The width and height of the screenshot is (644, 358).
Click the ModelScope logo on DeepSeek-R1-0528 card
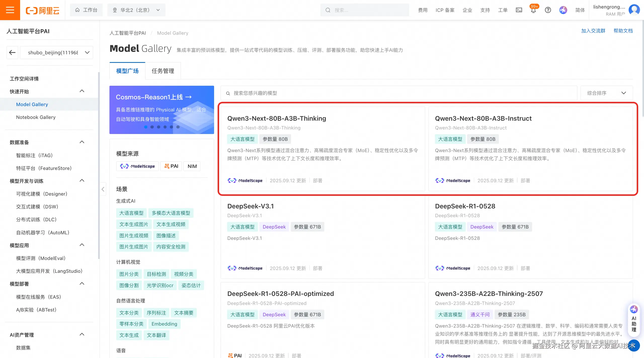[453, 268]
